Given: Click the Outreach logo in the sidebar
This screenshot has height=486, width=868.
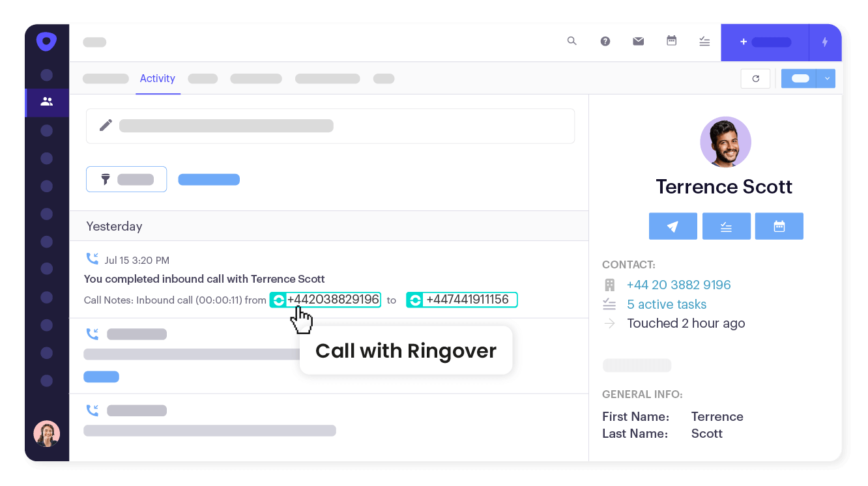Looking at the screenshot, I should [46, 42].
